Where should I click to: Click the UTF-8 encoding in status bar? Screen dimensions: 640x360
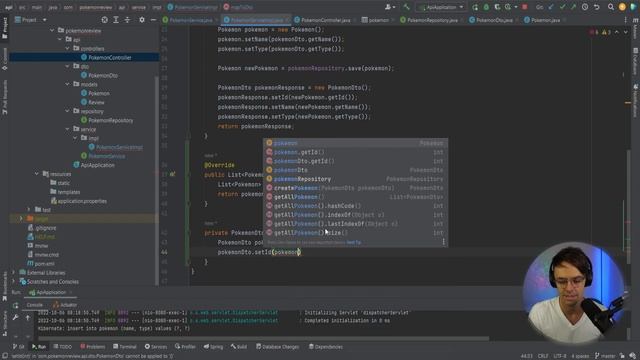pos(559,356)
